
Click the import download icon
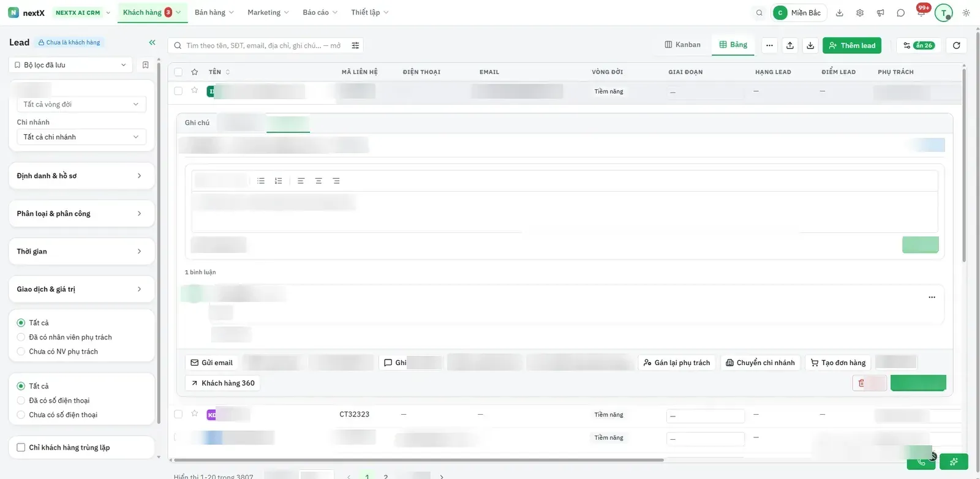(810, 45)
